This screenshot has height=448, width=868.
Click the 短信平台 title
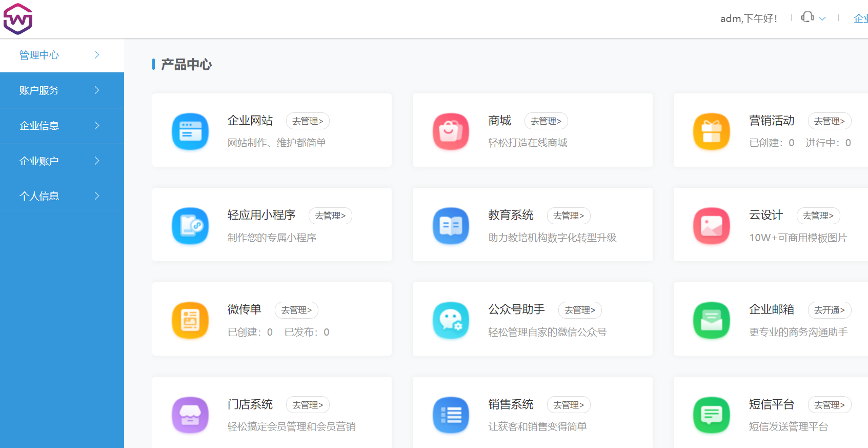click(772, 404)
